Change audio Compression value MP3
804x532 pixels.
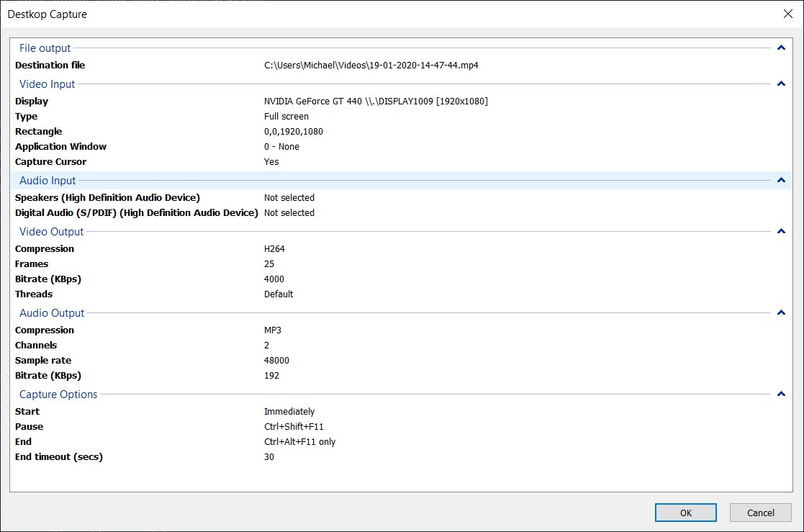273,330
